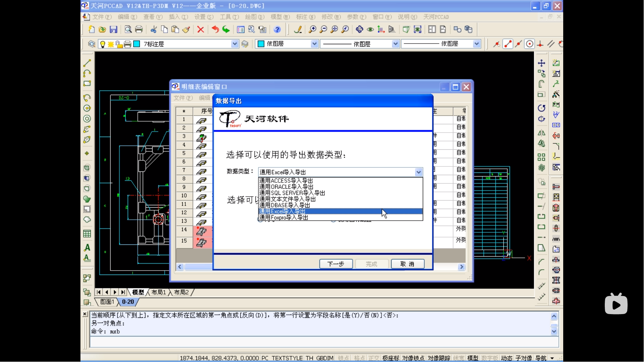Click the Paste icon
The image size is (644, 362).
tap(175, 29)
